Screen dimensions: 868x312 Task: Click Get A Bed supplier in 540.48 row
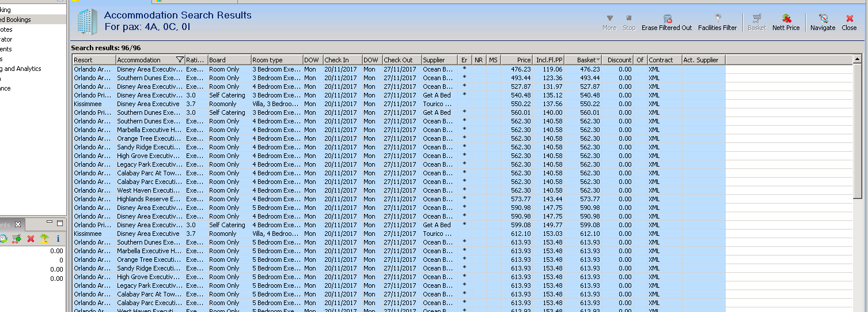437,95
